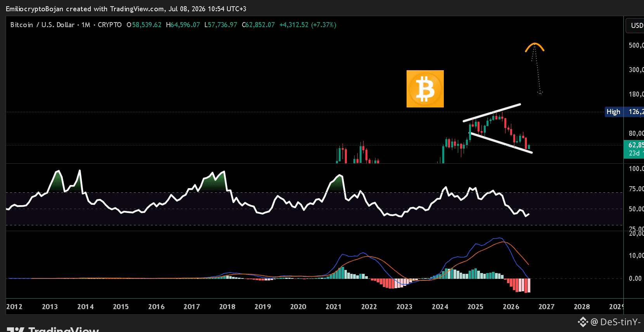Click the blue 'High' price label
This screenshot has height=332, width=644.
613,112
